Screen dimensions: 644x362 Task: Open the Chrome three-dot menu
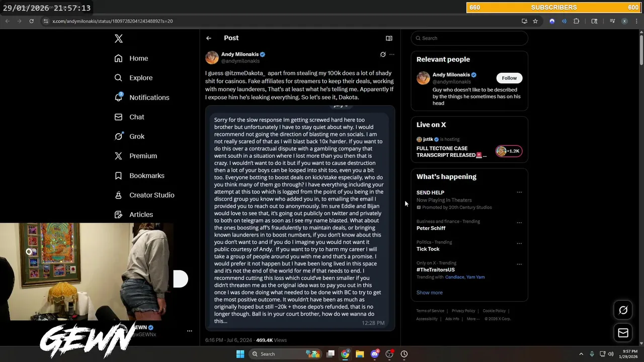[x=636, y=21]
